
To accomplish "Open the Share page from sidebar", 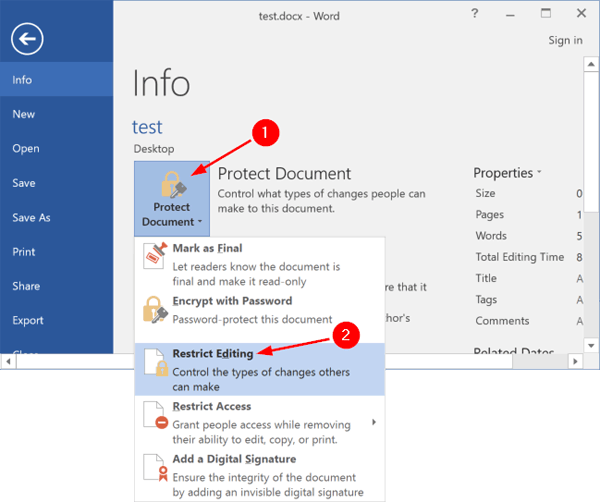I will (x=26, y=286).
